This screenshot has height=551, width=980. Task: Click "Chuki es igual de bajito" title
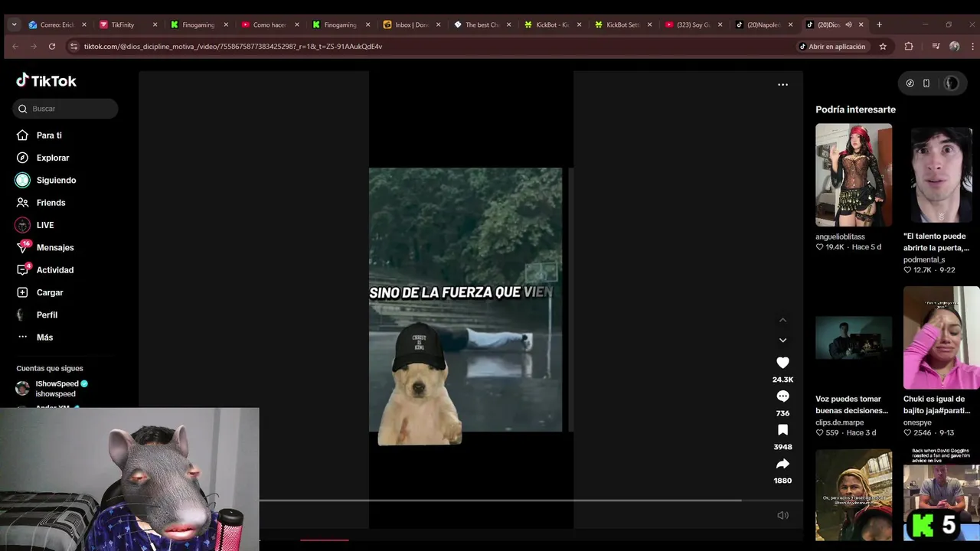pyautogui.click(x=936, y=405)
